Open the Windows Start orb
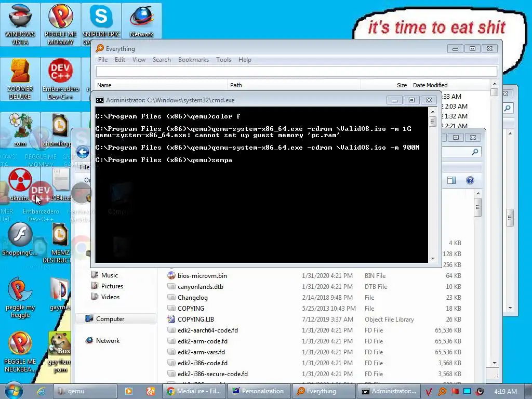This screenshot has height=399, width=532. [x=14, y=391]
